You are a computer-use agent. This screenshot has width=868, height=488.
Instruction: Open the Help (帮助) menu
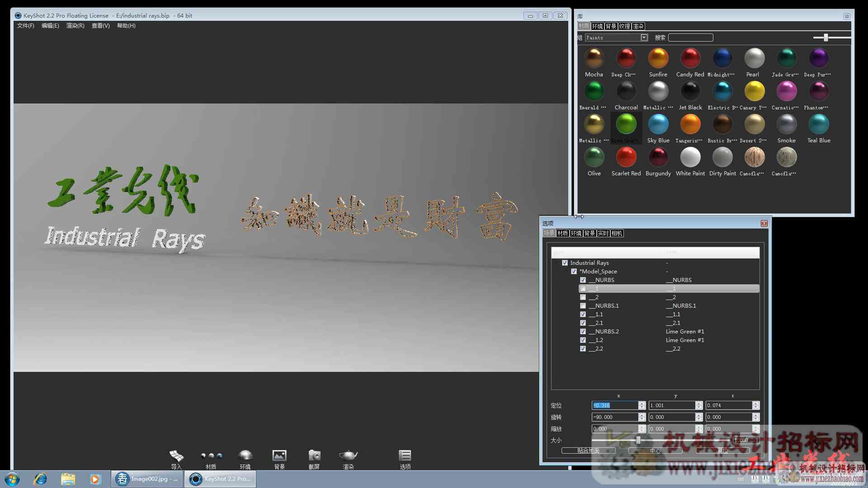tap(126, 26)
